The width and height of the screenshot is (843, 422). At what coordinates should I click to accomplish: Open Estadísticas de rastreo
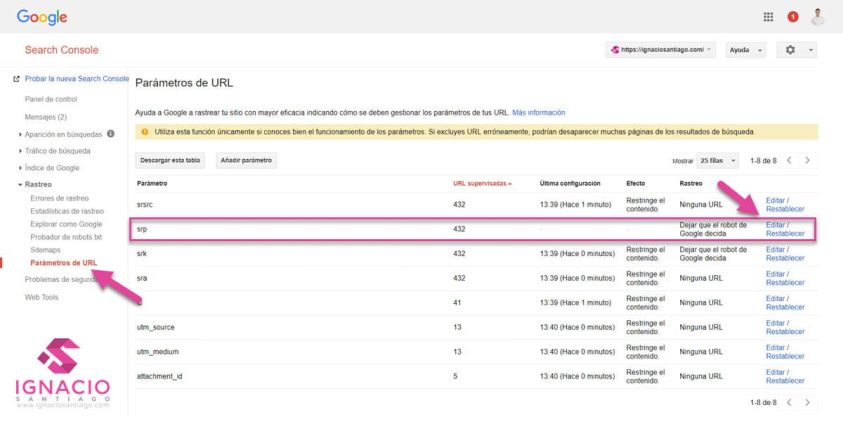coord(67,211)
